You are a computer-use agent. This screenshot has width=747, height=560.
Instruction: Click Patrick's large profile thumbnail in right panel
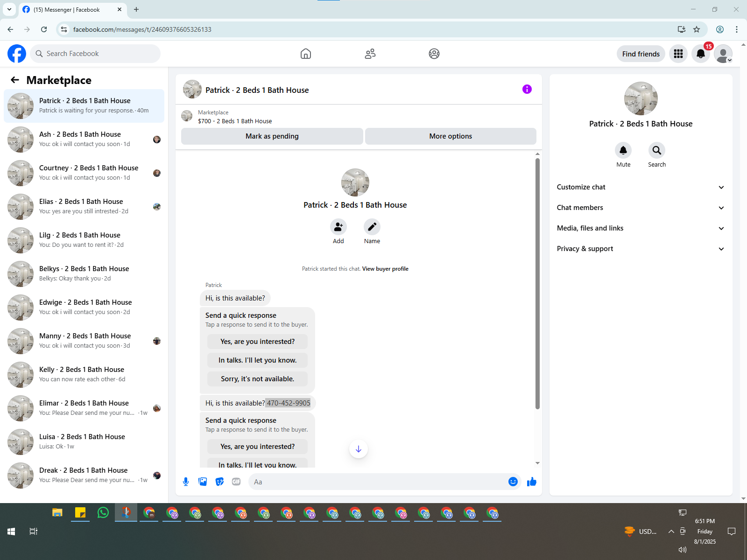point(641,98)
